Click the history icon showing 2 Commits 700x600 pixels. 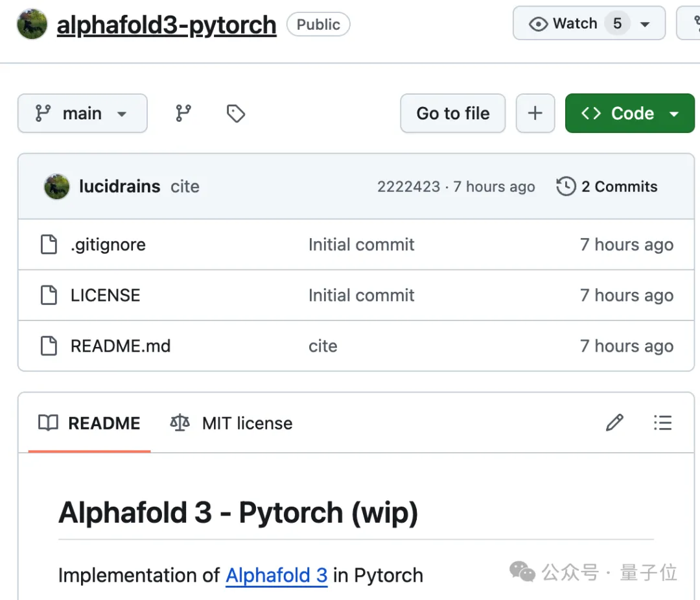(565, 186)
